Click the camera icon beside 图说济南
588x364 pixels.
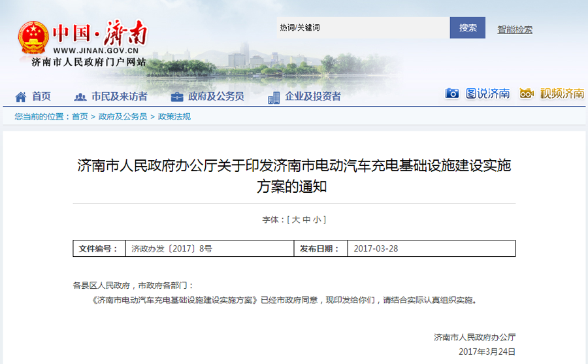452,93
